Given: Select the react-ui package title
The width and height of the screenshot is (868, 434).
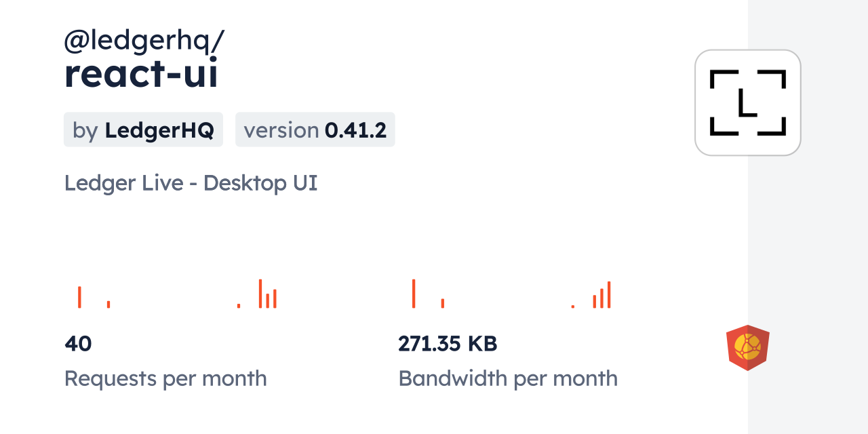Looking at the screenshot, I should point(141,75).
